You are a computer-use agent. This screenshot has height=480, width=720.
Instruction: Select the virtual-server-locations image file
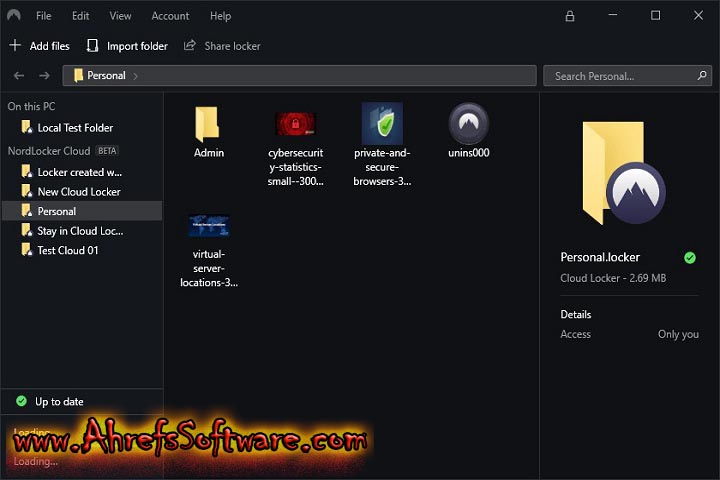(x=209, y=226)
